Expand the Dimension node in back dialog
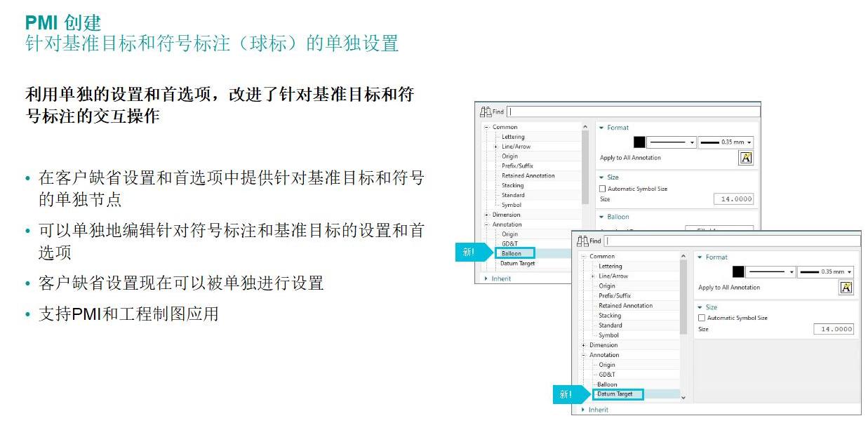 click(486, 215)
